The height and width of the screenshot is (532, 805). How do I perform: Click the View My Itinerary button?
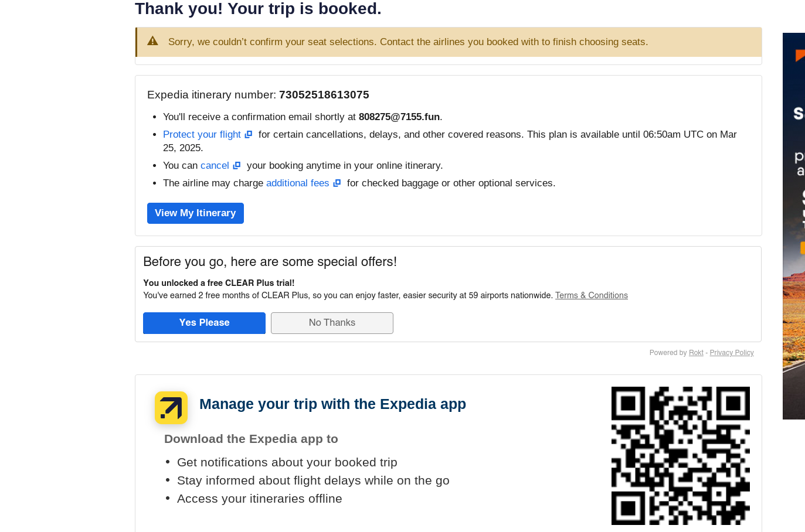[195, 213]
